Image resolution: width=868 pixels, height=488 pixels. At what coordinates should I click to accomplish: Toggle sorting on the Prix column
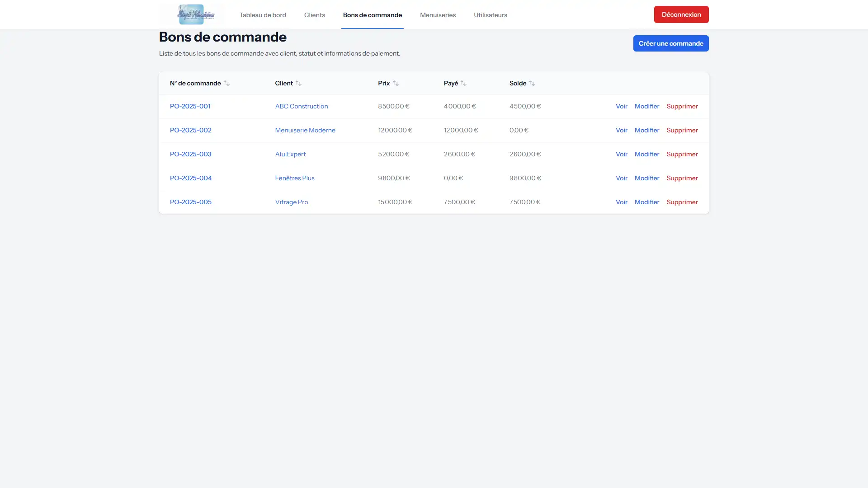(x=396, y=83)
